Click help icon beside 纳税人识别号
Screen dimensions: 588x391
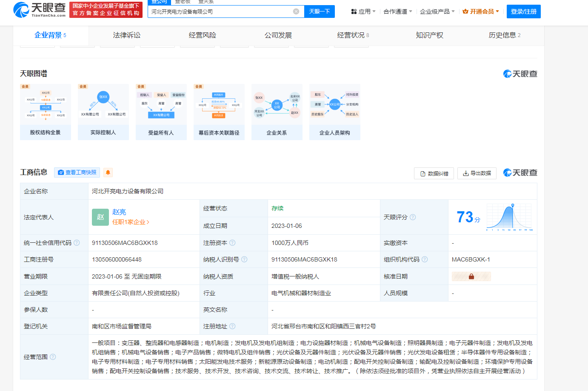pyautogui.click(x=244, y=259)
